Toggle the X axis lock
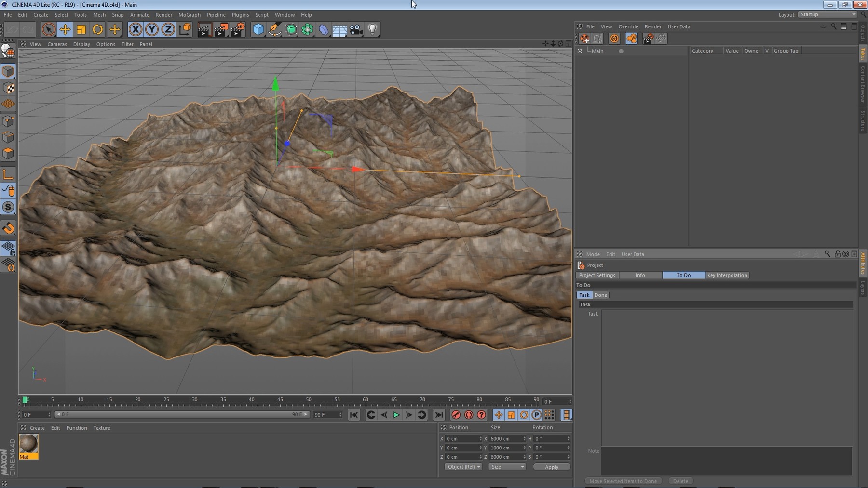Screen dimensions: 868x488 point(136,29)
